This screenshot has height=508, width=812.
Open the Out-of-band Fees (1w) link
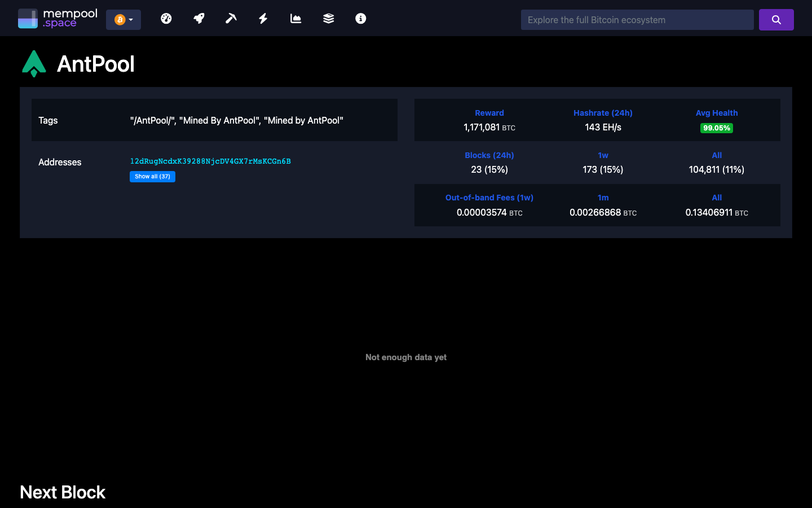coord(489,198)
